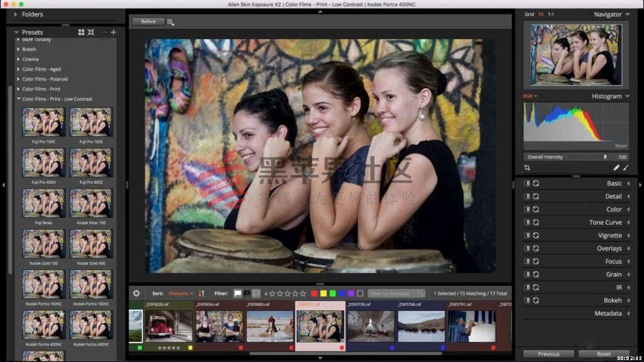644x362 pixels.
Task: Filter by red color label
Action: 314,293
